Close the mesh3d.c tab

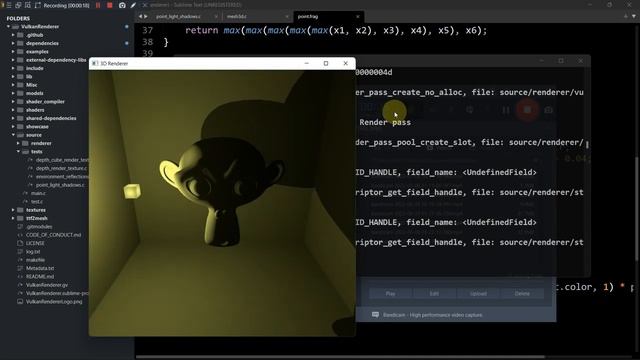pos(287,16)
